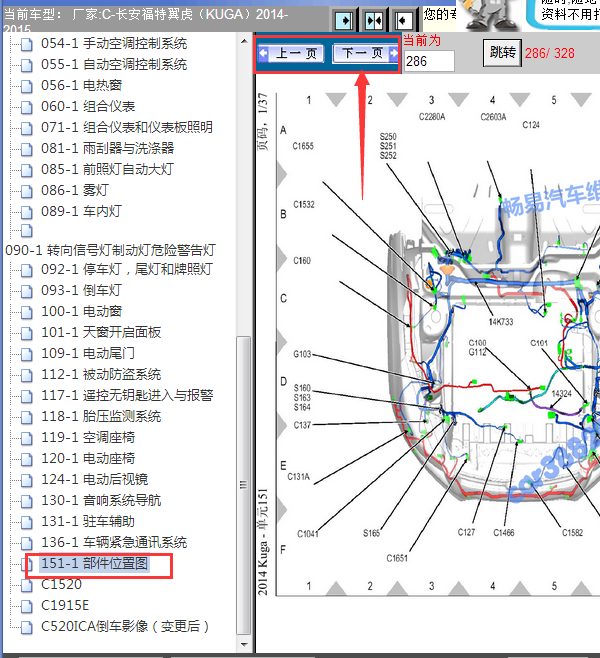Select C520ICA倒车影像（变更后） entry
The image size is (600, 658).
(125, 626)
